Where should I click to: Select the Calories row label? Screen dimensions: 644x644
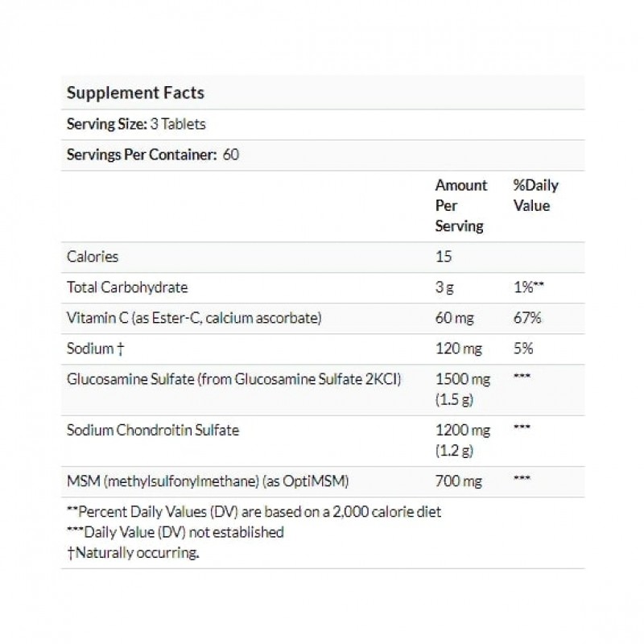93,257
